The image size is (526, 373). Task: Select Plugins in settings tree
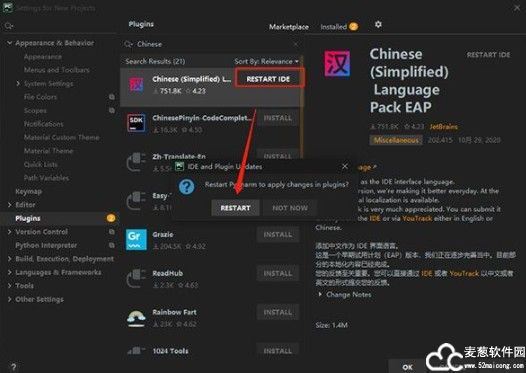click(x=28, y=218)
